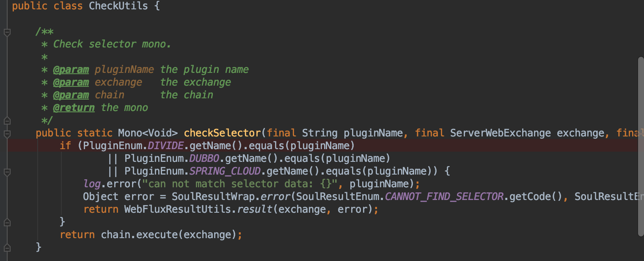644x261 pixels.
Task: Click the @return Javadoc tag
Action: [74, 108]
